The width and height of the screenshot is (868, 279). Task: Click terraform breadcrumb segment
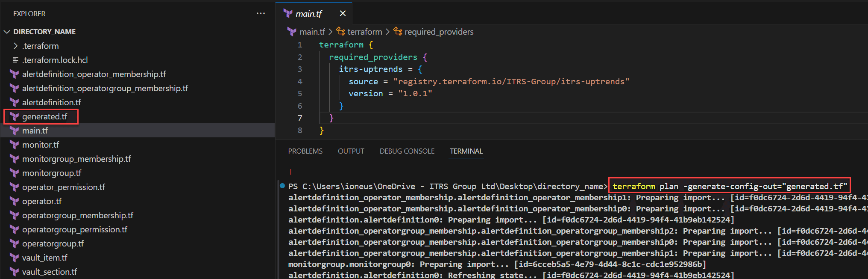[x=365, y=32]
